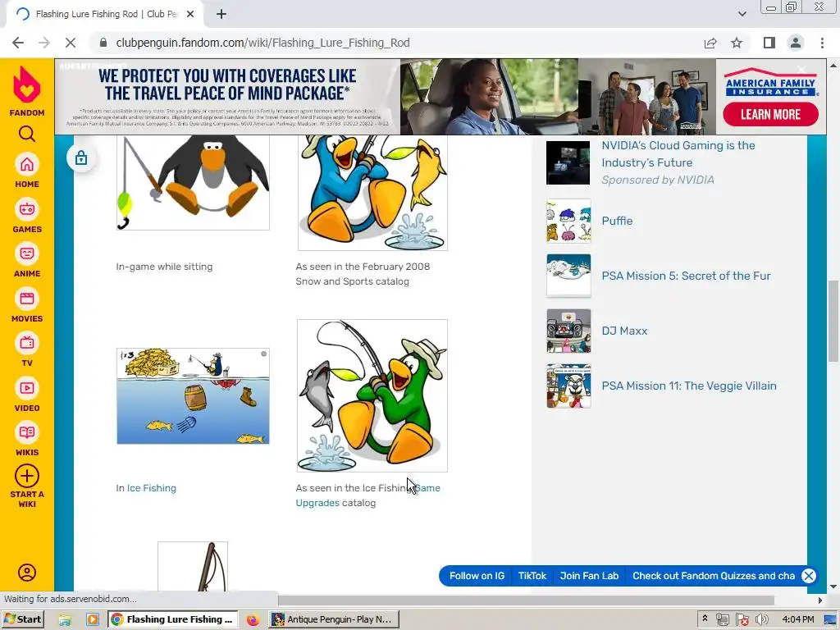Open PSA Mission 5: Secret of the Fur
840x630 pixels.
click(x=687, y=276)
